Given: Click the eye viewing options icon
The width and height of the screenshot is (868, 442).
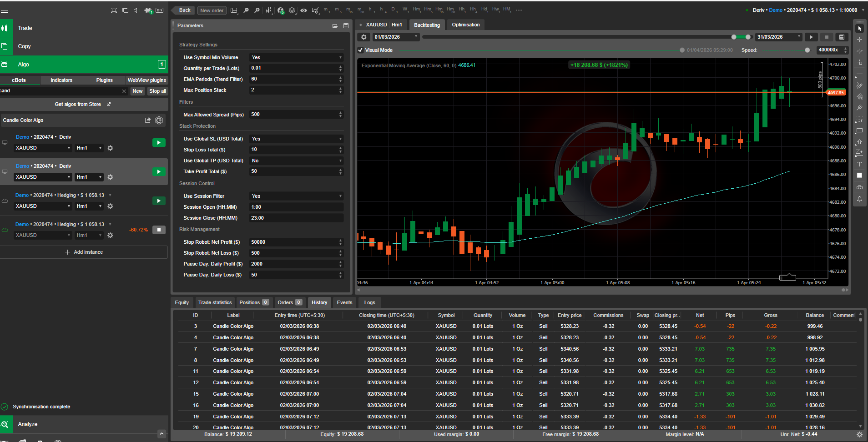Looking at the screenshot, I should (303, 10).
